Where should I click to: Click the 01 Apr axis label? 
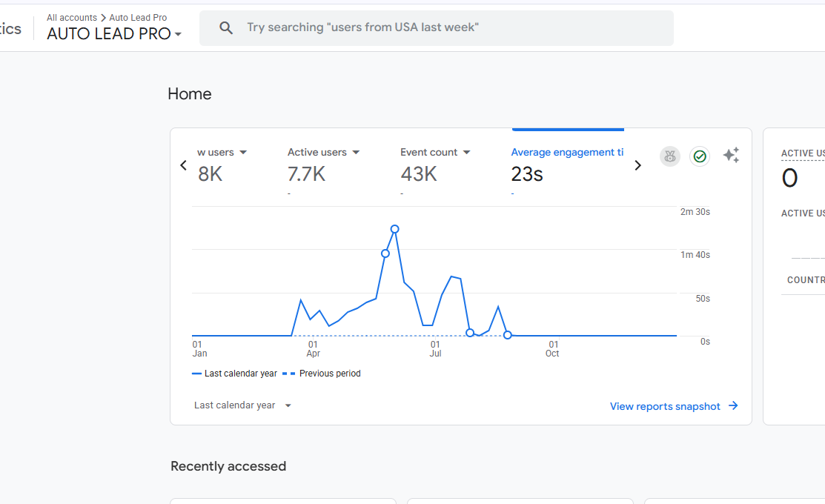click(x=313, y=349)
